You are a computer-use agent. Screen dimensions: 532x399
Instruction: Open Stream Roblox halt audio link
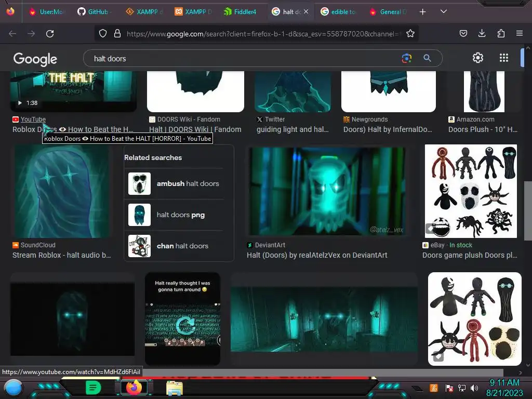[x=61, y=255]
